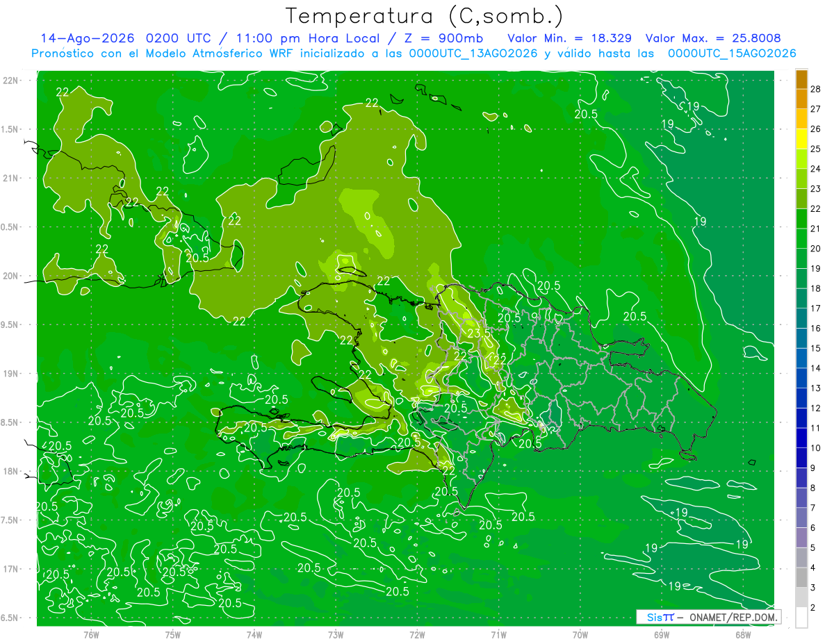Click the "21N" latitude axis label
834x644 pixels.
(x=10, y=179)
